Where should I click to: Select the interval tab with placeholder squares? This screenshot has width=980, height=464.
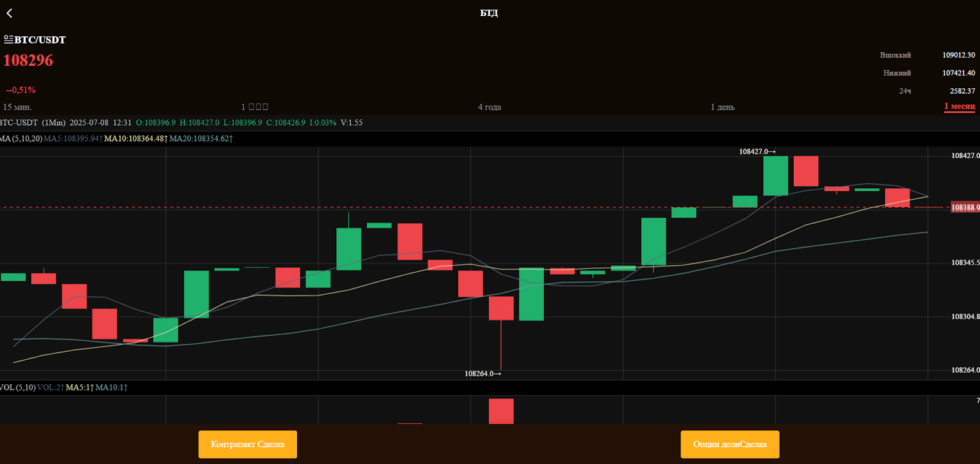pyautogui.click(x=254, y=107)
